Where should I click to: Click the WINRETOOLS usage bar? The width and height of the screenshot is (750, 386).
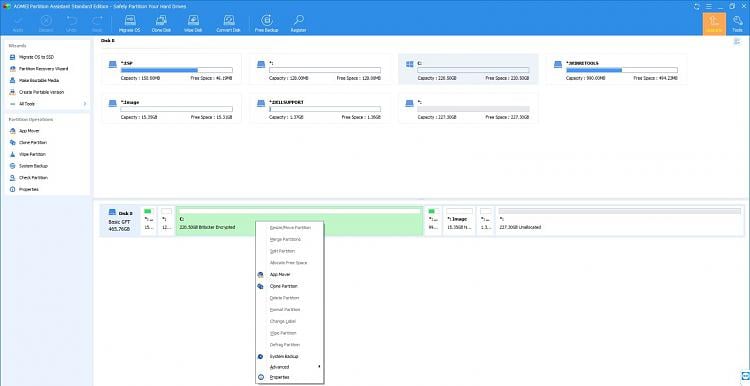pyautogui.click(x=622, y=70)
